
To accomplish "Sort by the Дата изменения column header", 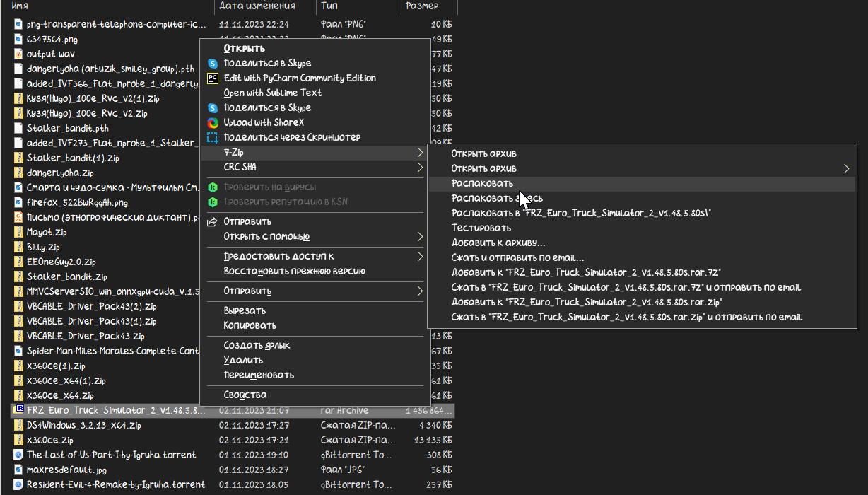I will [x=257, y=6].
